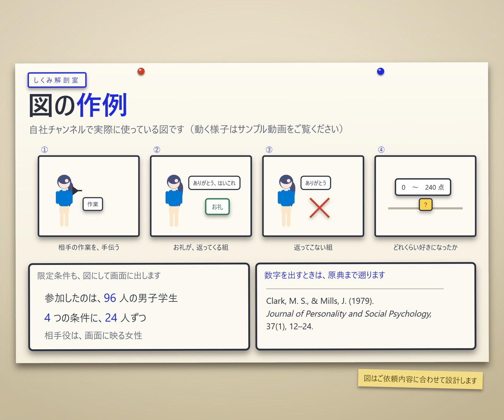This screenshot has height=420, width=504.
Task: Click the Journal of Personality and Social Psychology title
Action: click(x=349, y=314)
